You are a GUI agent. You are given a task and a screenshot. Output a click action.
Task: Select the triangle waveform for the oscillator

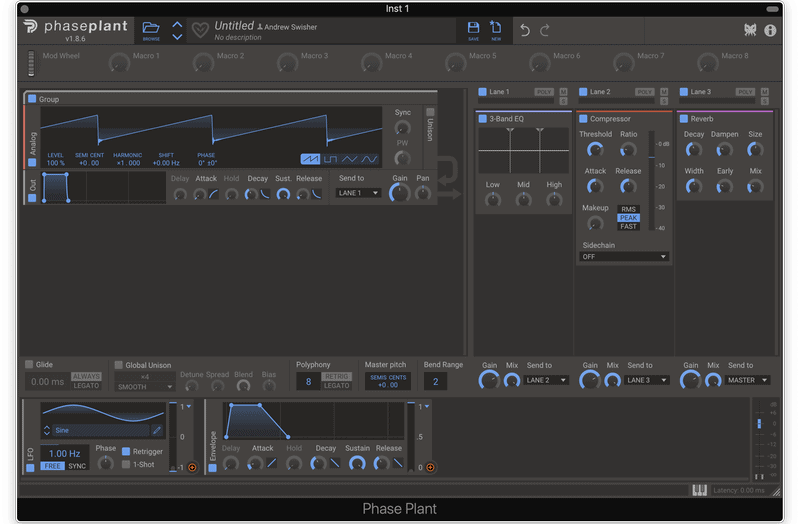coord(349,159)
